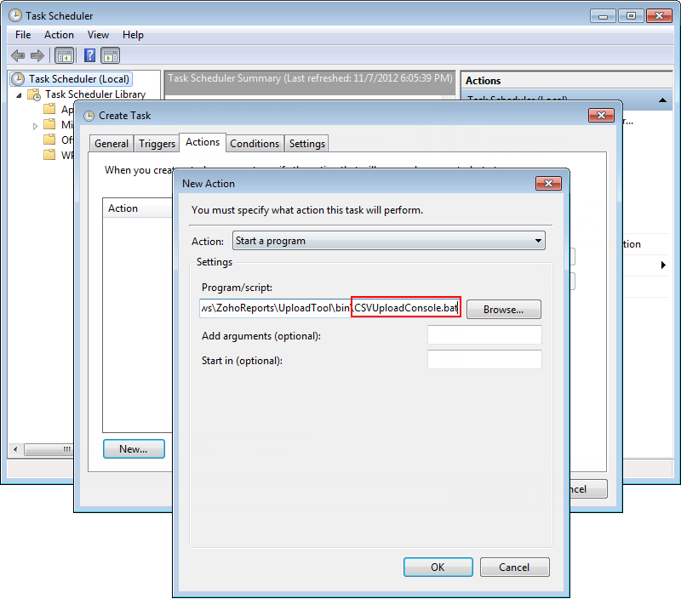681x616 pixels.
Task: Open the Action type dropdown
Action: tap(389, 241)
